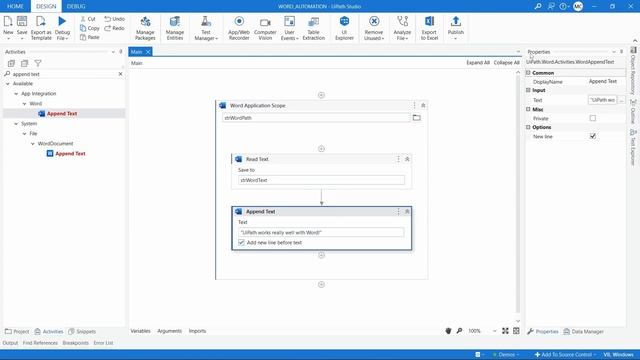Switch to Data Manager tab

583,331
